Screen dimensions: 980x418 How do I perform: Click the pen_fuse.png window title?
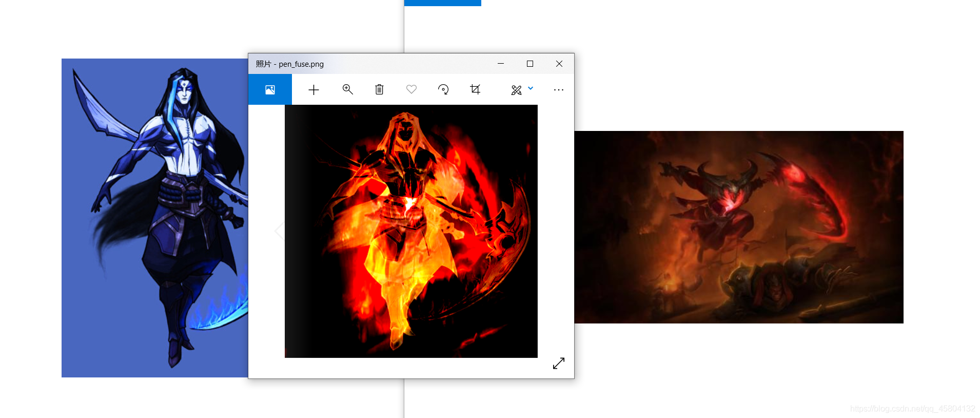pos(290,64)
